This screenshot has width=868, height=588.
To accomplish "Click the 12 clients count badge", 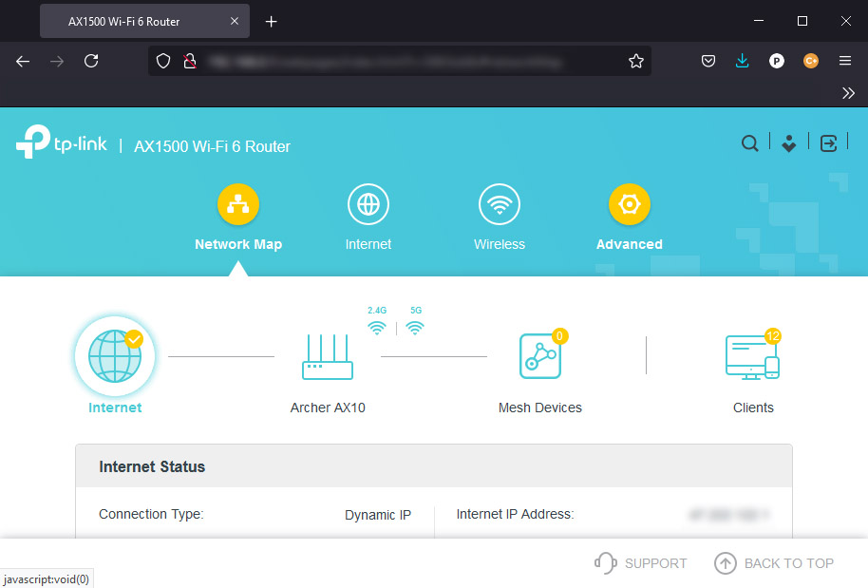I will point(772,335).
